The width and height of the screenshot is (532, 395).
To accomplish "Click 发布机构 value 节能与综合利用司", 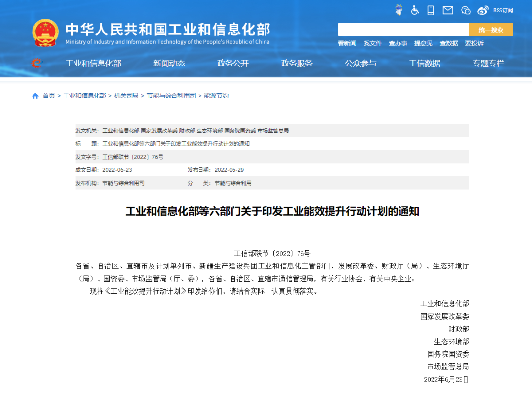I will 124,183.
